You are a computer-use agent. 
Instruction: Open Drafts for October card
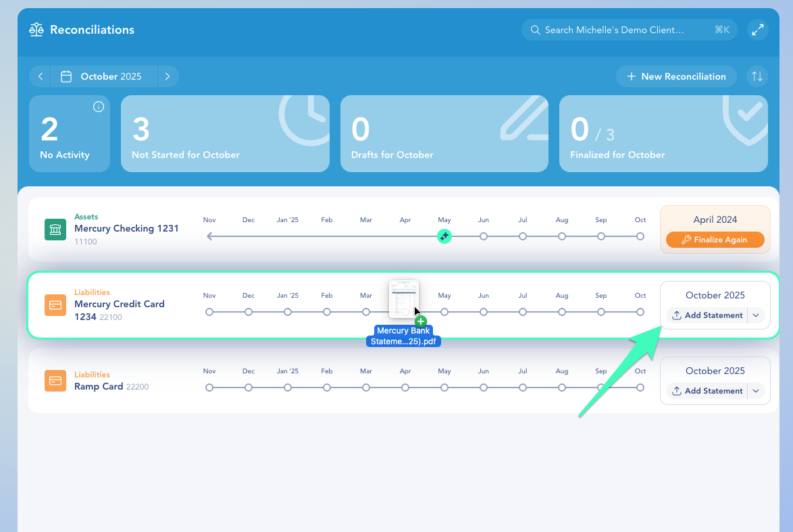point(444,134)
